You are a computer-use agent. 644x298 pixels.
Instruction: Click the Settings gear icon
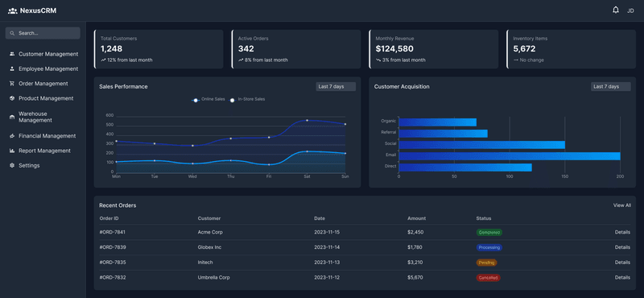12,165
